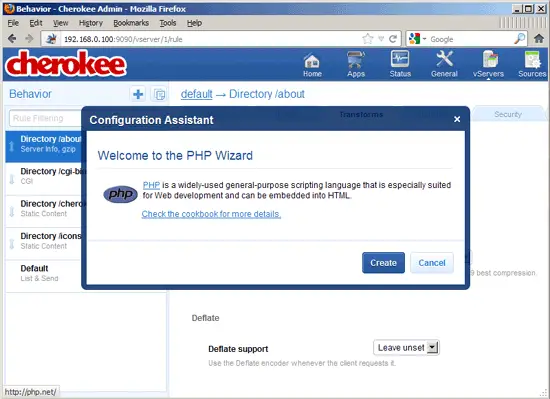
Task: Switch to the Security tab
Action: pos(508,114)
